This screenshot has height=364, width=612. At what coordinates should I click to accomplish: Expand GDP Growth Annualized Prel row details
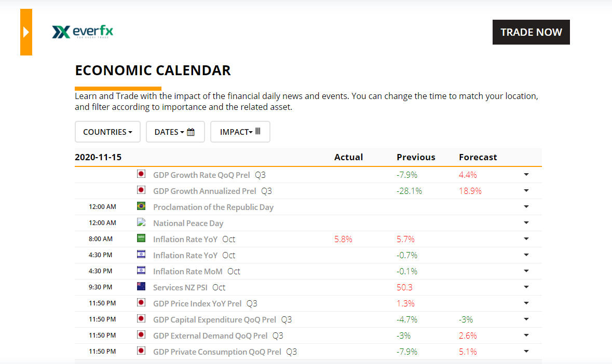click(526, 191)
